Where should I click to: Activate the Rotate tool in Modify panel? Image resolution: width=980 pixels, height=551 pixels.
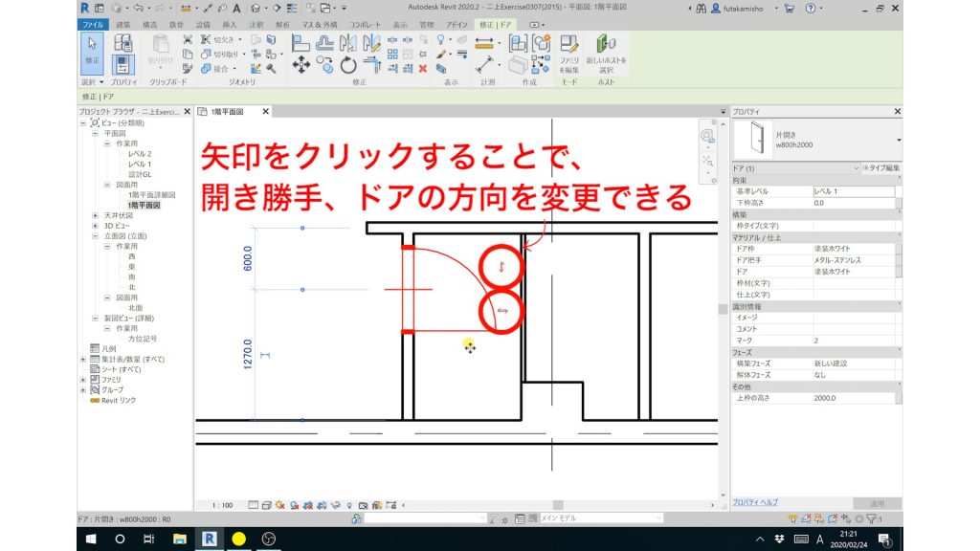(346, 63)
